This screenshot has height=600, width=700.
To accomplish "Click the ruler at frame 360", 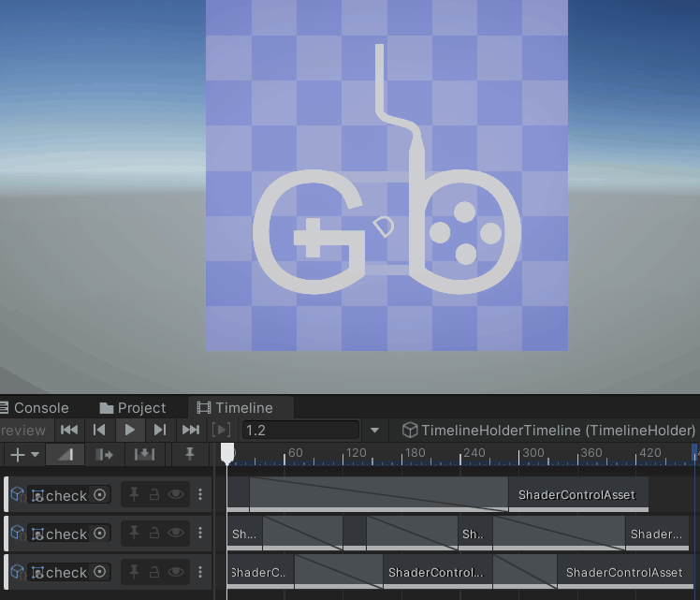I will 591,453.
